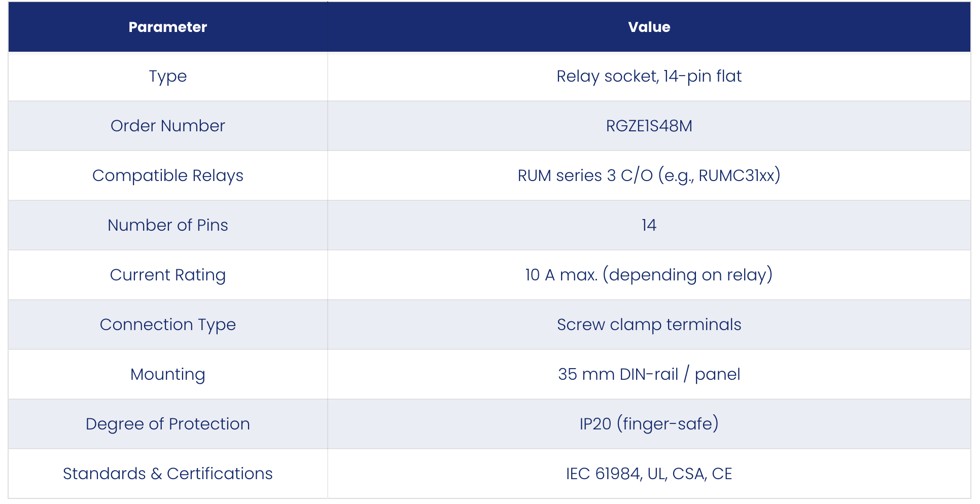
Task: Select the value 14 for pins
Action: tap(649, 225)
